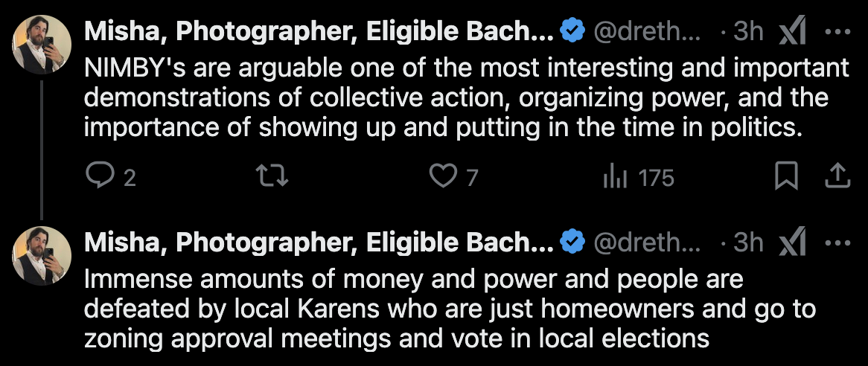Open the tweet about local Karens
Image resolution: width=868 pixels, height=366 pixels.
(447, 309)
